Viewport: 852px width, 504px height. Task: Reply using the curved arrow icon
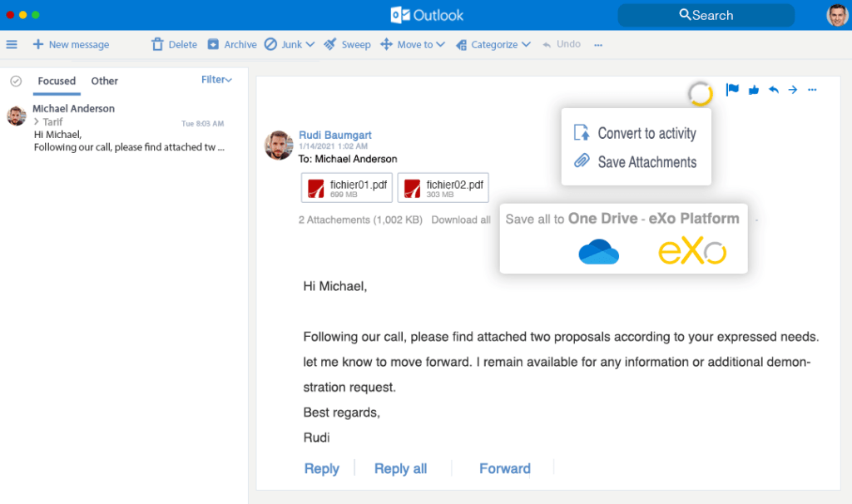point(773,89)
